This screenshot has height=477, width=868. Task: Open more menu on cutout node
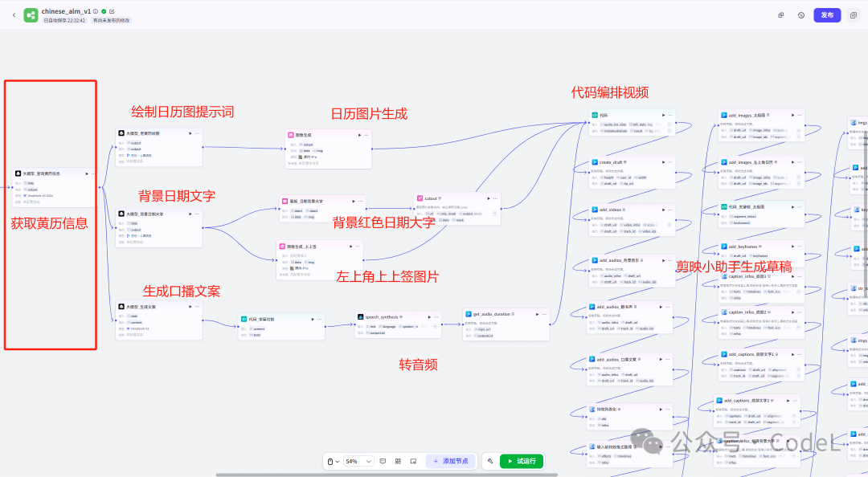495,198
